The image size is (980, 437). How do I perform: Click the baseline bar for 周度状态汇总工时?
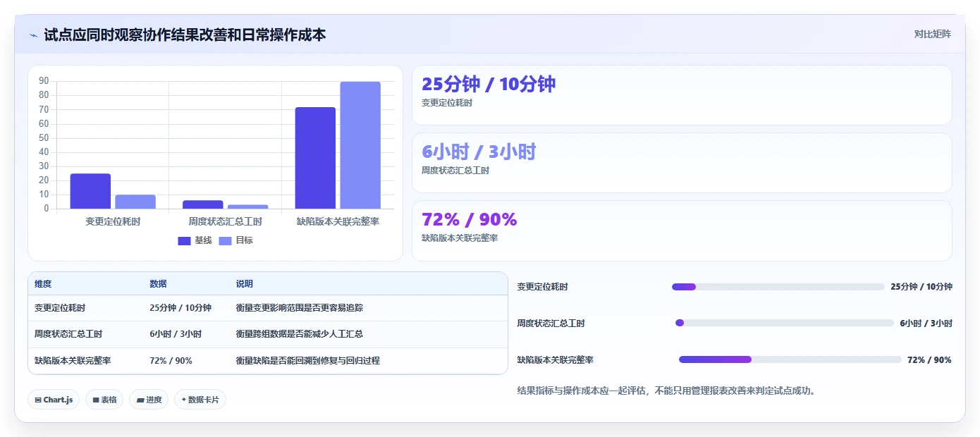tap(203, 204)
